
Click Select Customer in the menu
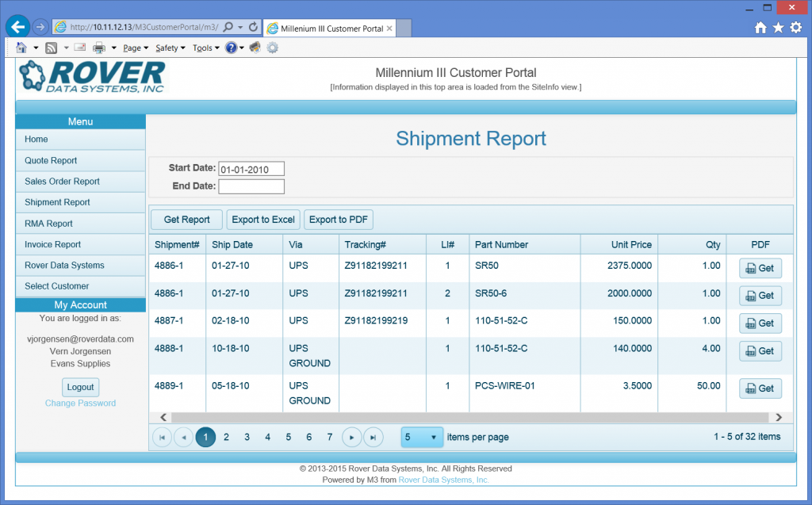click(80, 286)
